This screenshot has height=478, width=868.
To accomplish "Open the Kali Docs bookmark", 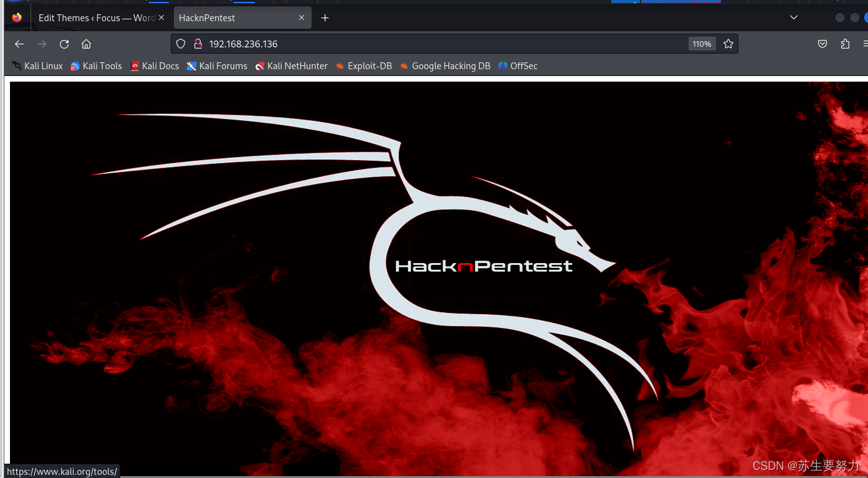I will click(155, 65).
